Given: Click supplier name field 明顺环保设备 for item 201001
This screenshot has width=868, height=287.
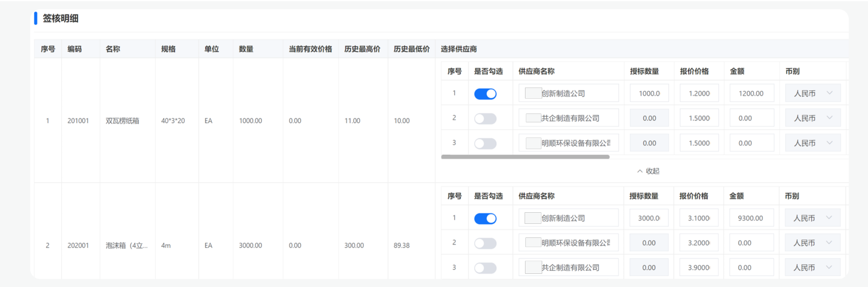Looking at the screenshot, I should tap(576, 143).
